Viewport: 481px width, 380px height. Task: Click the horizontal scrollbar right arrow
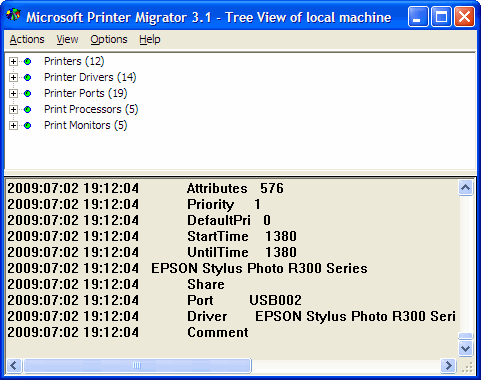(448, 366)
